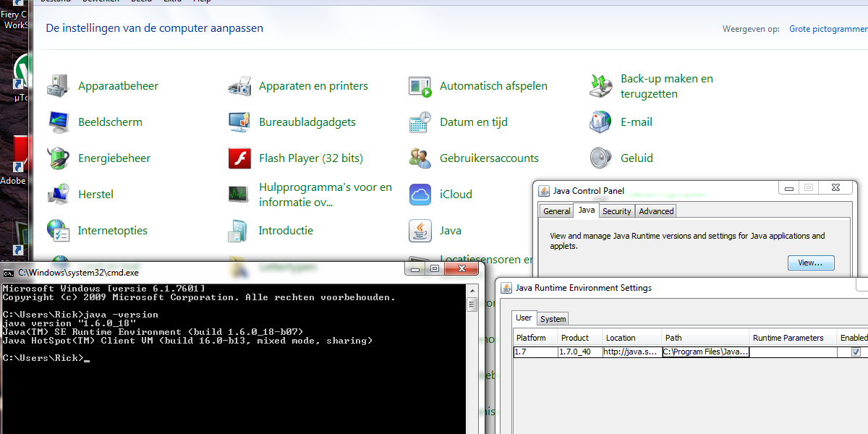This screenshot has width=868, height=434.
Task: Click the Runtime Parameters column header
Action: point(793,338)
